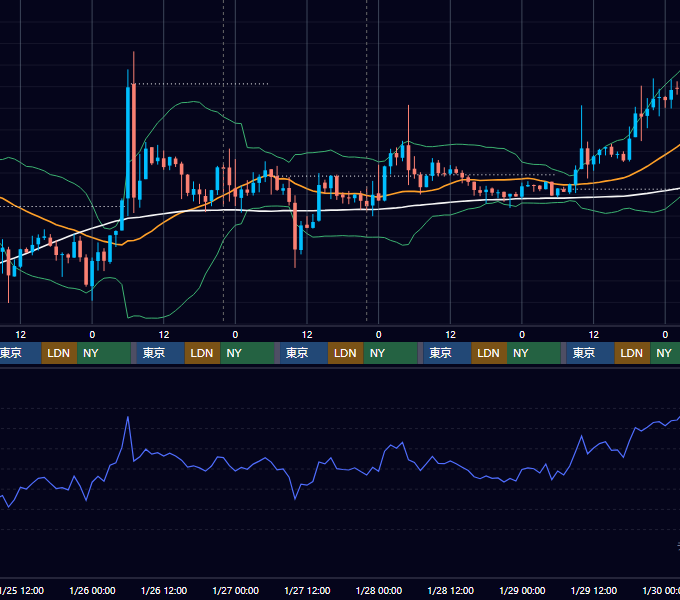
Task: Click the 1/26 00:00 date label
Action: click(x=92, y=590)
